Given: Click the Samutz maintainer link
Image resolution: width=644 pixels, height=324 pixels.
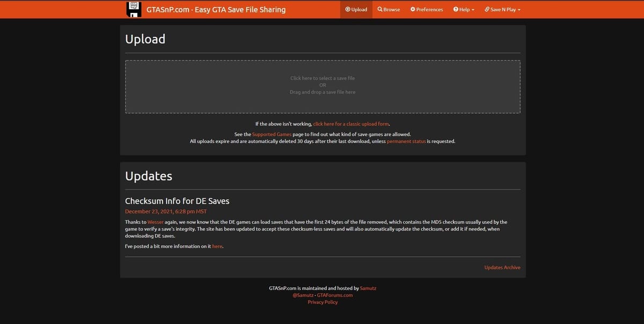Looking at the screenshot, I should 368,288.
